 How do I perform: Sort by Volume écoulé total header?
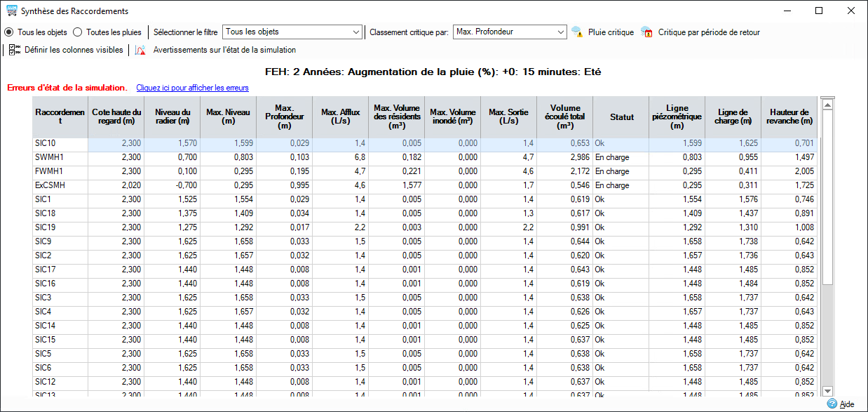pos(565,117)
